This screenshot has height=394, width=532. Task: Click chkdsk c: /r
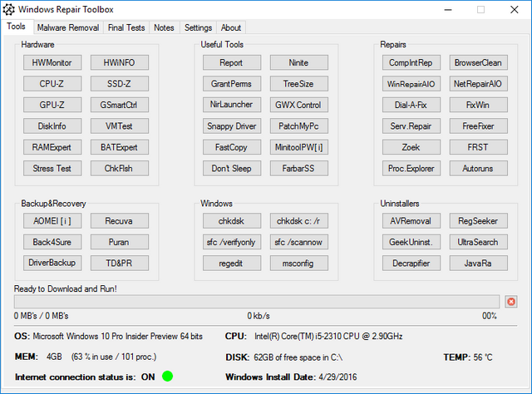[x=299, y=221]
